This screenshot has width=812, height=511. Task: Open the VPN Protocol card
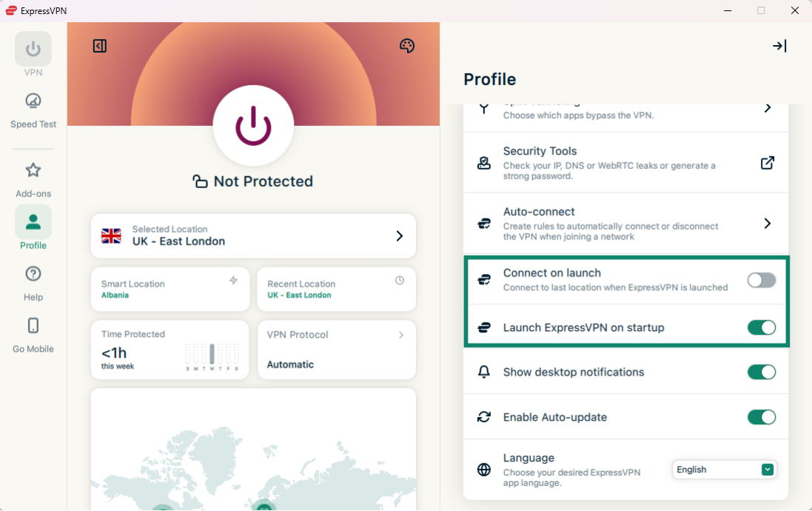coord(336,349)
